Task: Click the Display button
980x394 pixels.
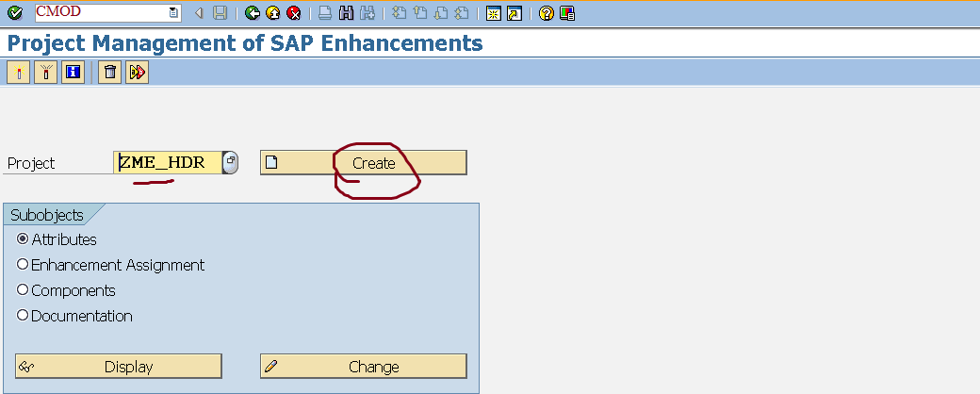Action: (118, 367)
